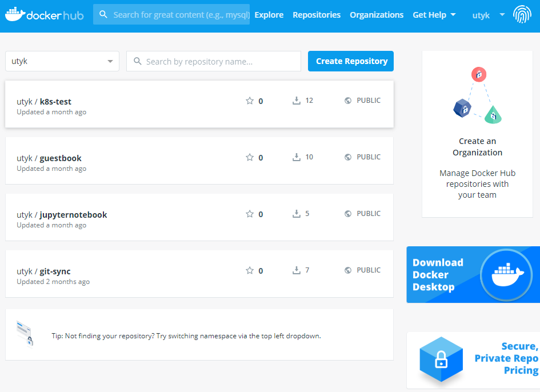Screen dimensions: 540x392
Task: Open Organizations in the top navigation
Action: (x=377, y=15)
